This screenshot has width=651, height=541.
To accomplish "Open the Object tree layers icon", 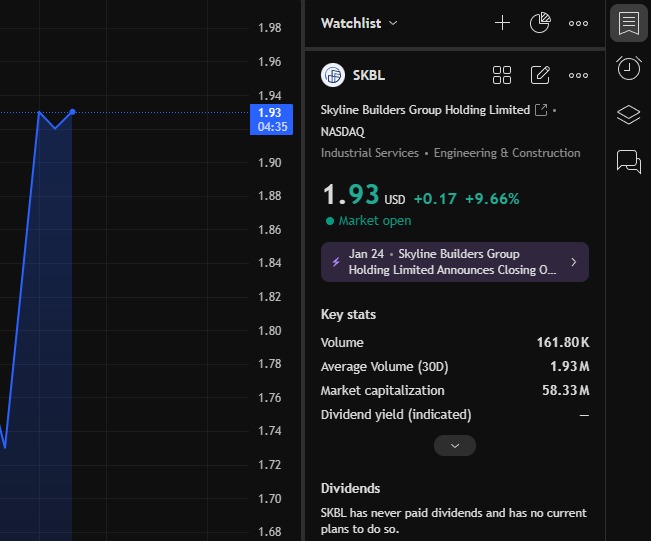I will (629, 115).
